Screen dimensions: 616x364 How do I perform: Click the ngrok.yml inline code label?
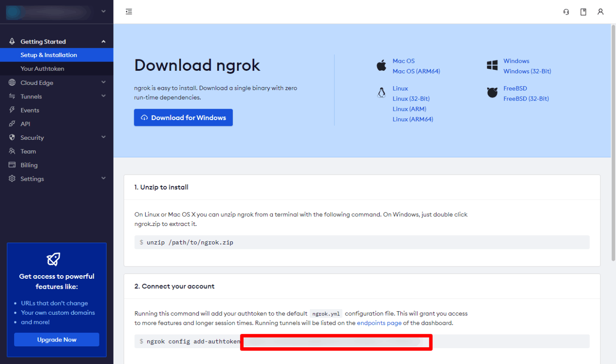coord(326,314)
